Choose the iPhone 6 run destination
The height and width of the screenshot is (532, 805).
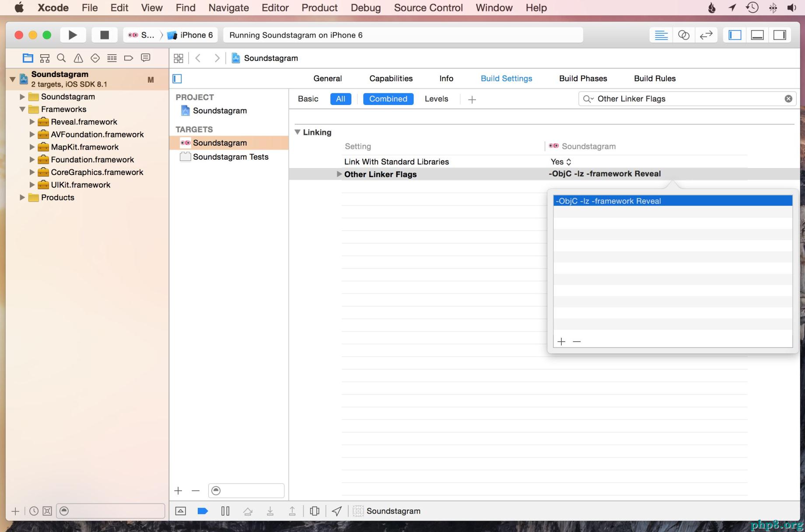pyautogui.click(x=191, y=35)
